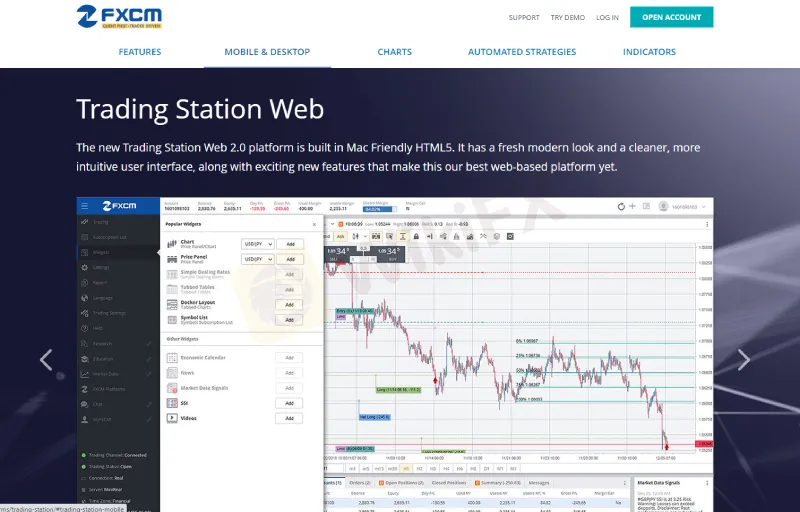Click the Sell price tile on chart
The image size is (800, 512).
click(x=337, y=254)
